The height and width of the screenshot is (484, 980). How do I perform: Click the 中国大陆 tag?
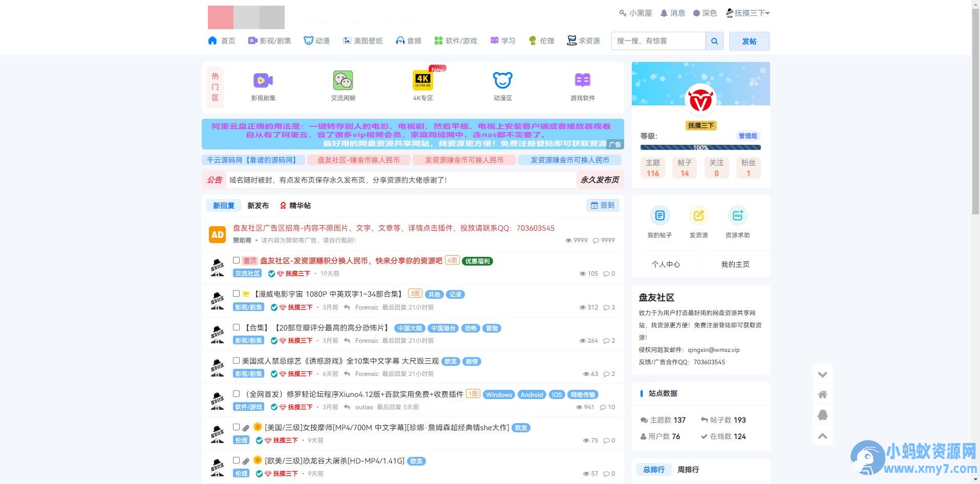point(410,328)
